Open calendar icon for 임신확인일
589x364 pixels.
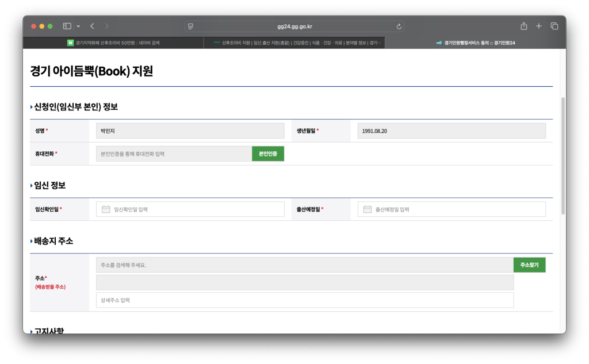tap(106, 209)
